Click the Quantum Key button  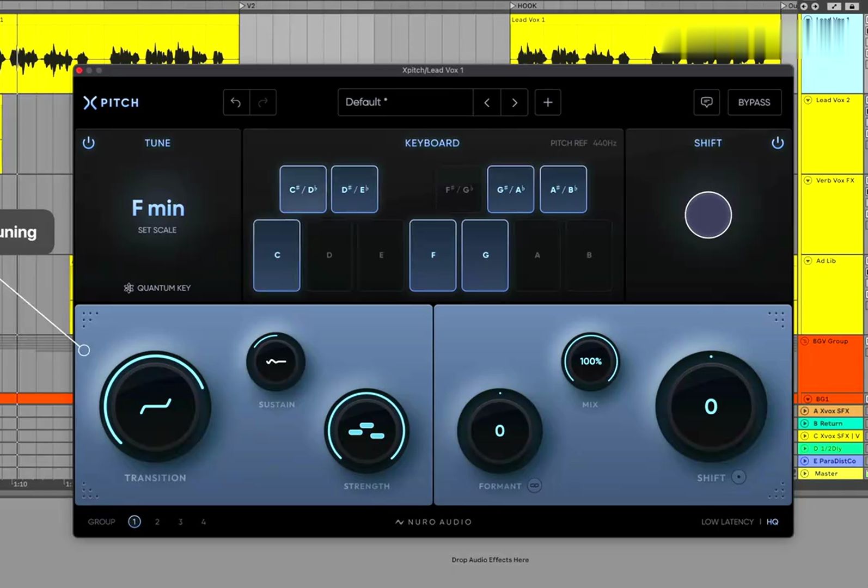[157, 288]
